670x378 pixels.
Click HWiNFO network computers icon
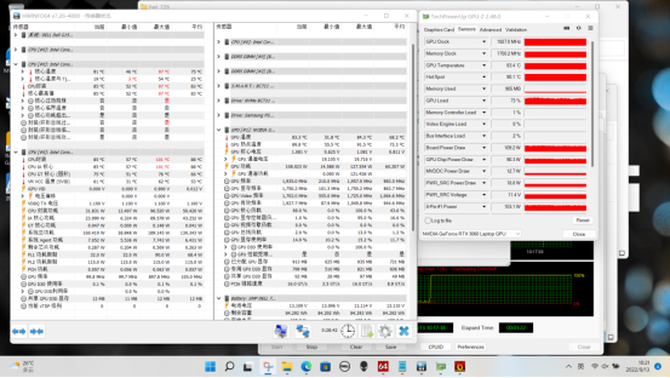[303, 331]
